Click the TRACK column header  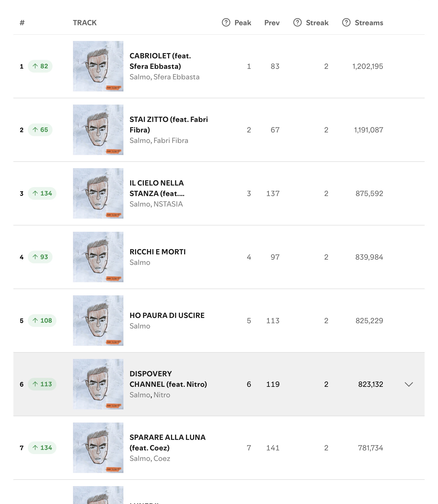[85, 23]
